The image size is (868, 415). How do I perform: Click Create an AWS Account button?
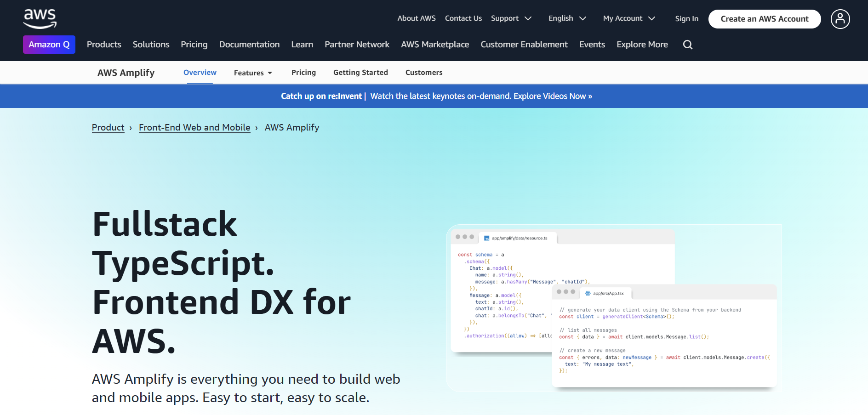pyautogui.click(x=765, y=19)
